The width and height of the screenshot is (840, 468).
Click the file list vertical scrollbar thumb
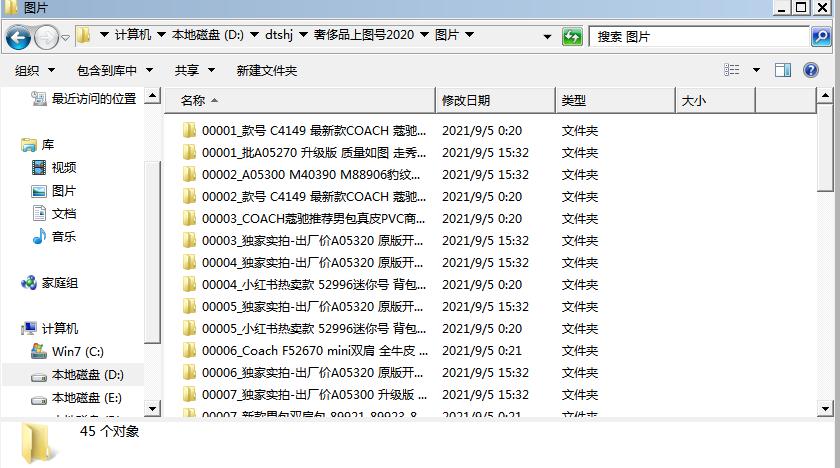click(x=825, y=147)
